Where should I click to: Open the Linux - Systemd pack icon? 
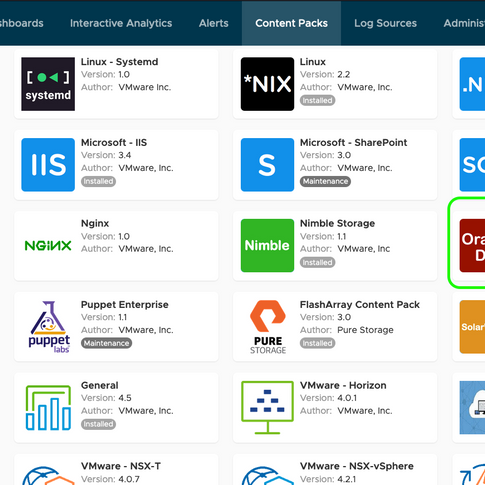pyautogui.click(x=48, y=84)
